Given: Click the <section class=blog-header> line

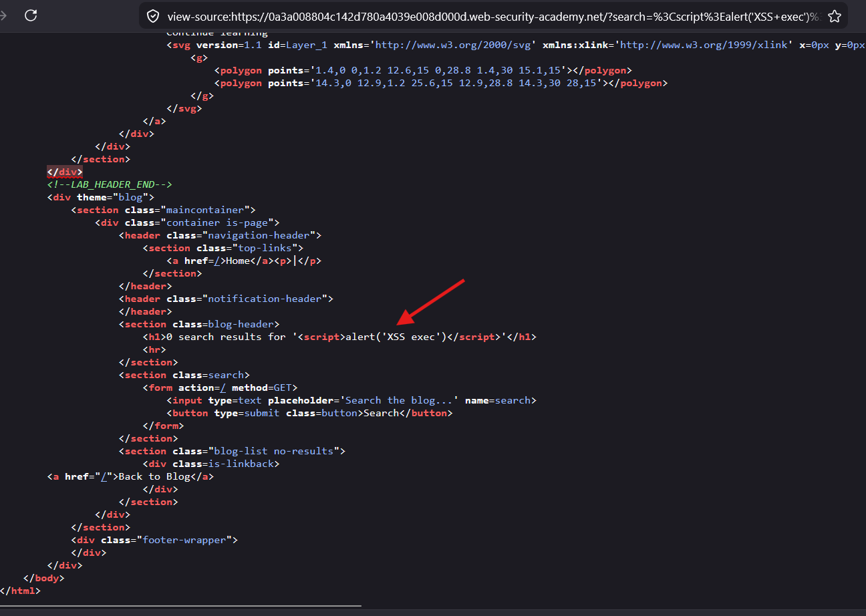Looking at the screenshot, I should pyautogui.click(x=199, y=324).
